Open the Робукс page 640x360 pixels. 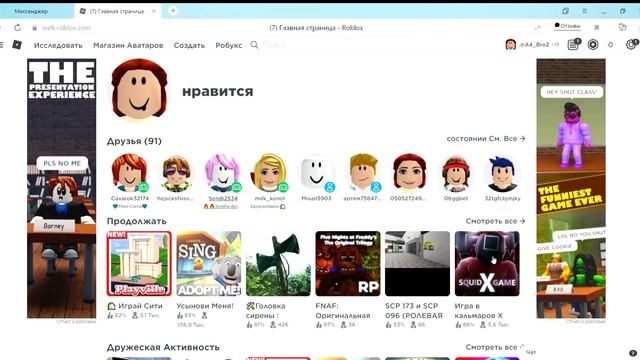pyautogui.click(x=229, y=45)
